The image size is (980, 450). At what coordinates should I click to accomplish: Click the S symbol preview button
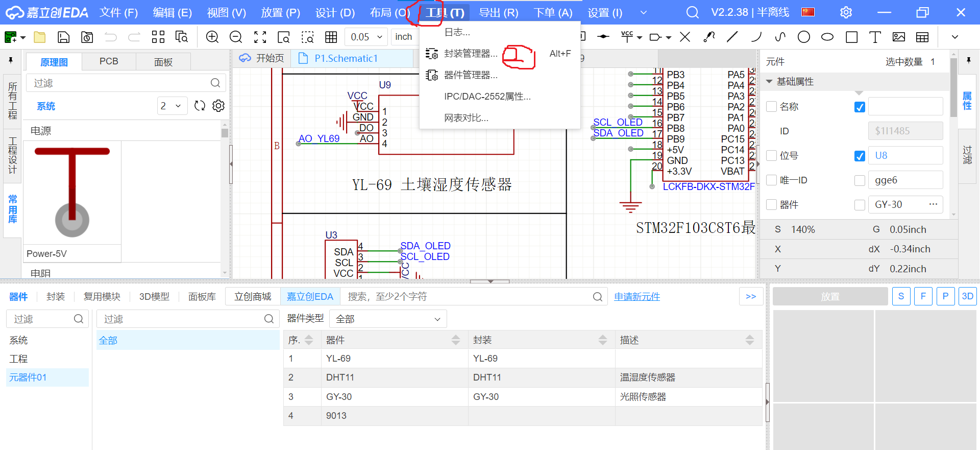[x=901, y=296]
